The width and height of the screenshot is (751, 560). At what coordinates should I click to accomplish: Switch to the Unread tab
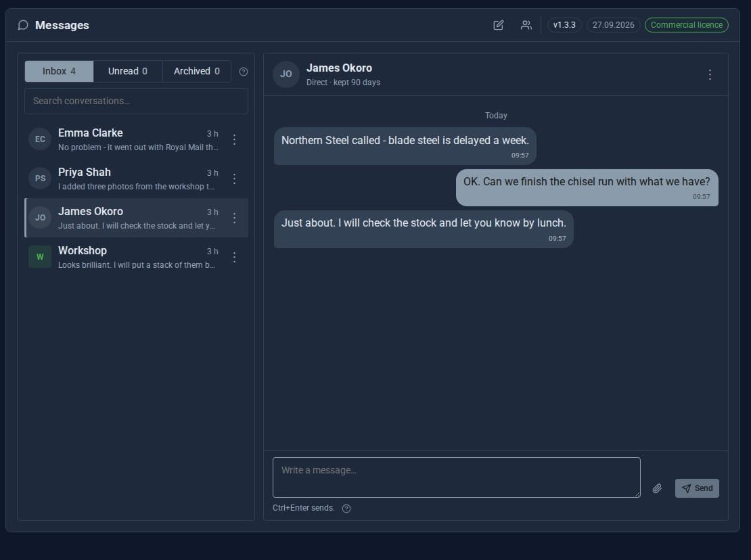click(x=128, y=71)
